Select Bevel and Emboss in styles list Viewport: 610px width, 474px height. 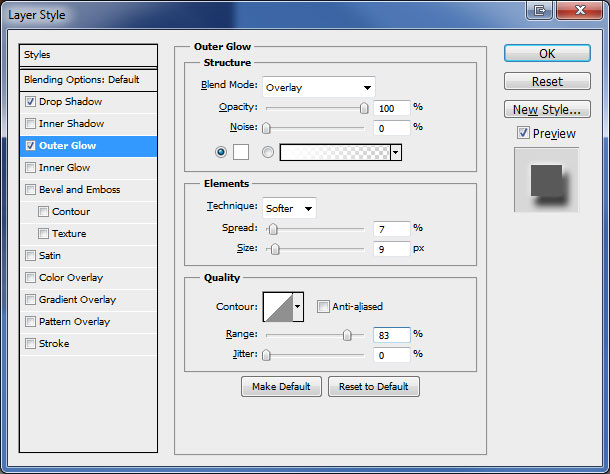click(x=79, y=190)
